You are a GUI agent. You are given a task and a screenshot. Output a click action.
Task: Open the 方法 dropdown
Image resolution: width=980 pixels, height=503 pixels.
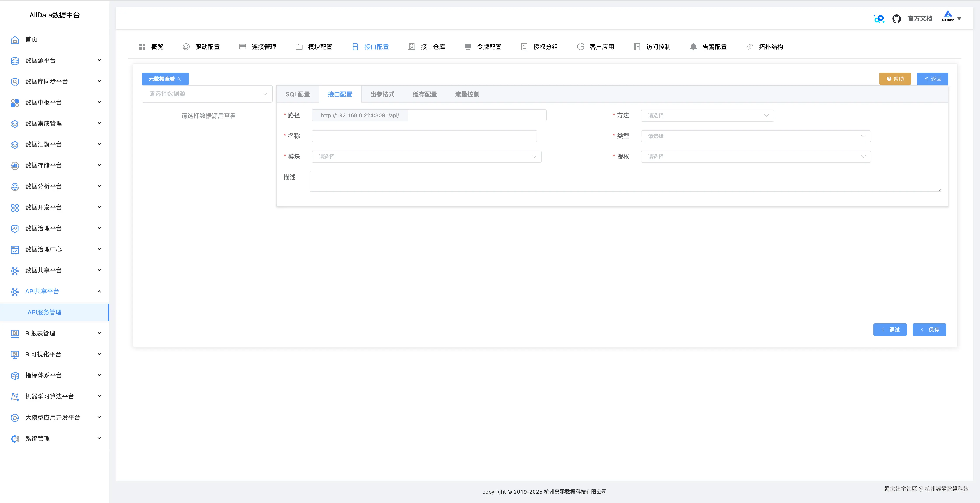click(707, 116)
